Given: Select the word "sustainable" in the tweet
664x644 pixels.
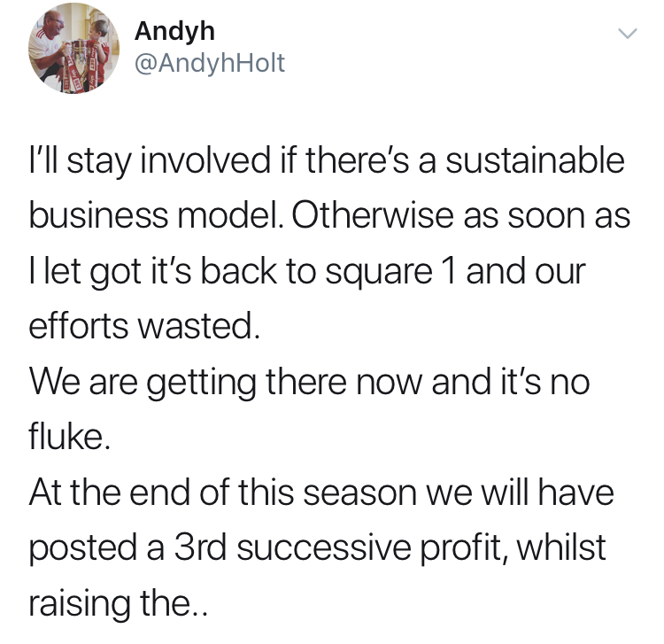Looking at the screenshot, I should [x=535, y=160].
